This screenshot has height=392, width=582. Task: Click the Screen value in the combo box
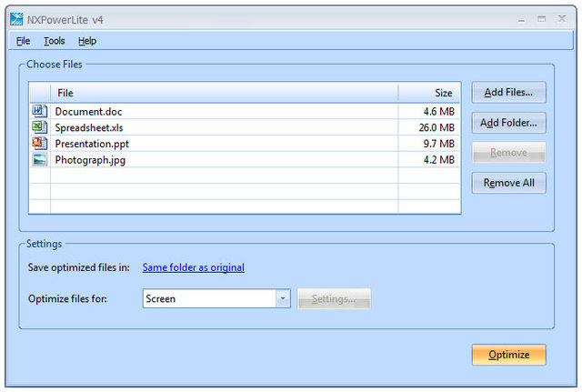click(x=161, y=299)
